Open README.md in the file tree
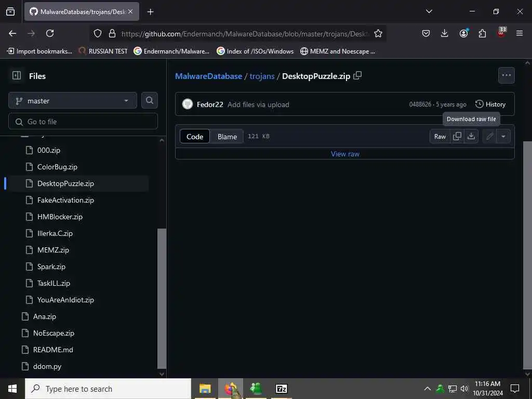Image resolution: width=532 pixels, height=399 pixels. (53, 350)
